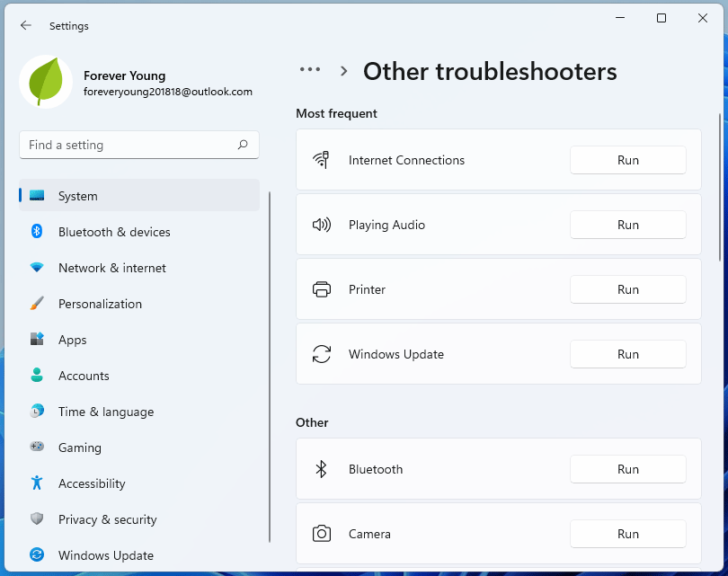
Task: Click the Windows Update sync arrows icon
Action: 321,354
